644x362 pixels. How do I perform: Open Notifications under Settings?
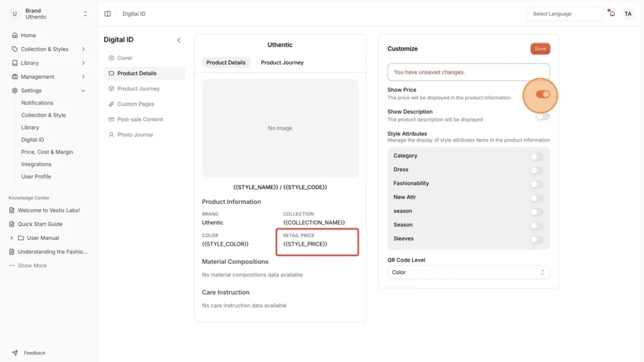coord(37,103)
